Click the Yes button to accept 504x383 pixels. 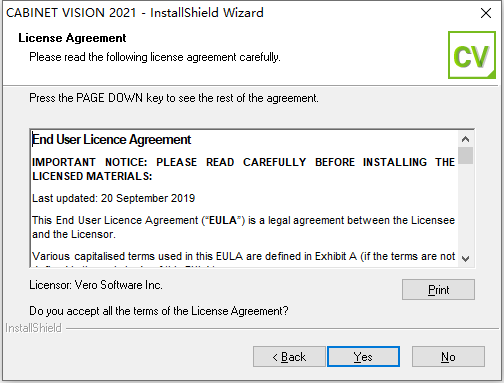(x=363, y=356)
